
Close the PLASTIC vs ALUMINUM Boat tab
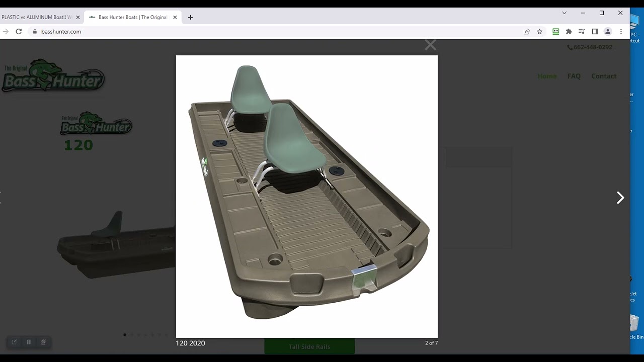click(x=78, y=17)
